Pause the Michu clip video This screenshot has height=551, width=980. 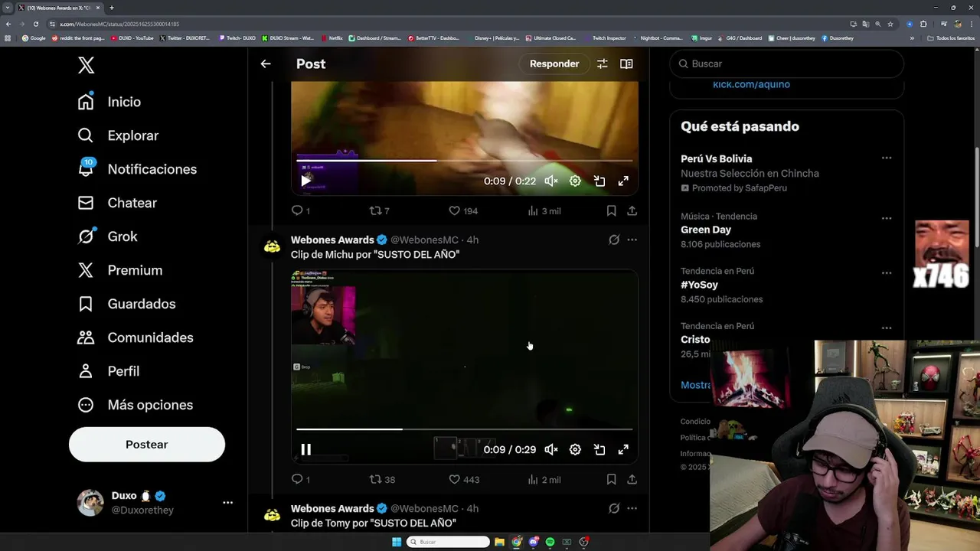[305, 450]
